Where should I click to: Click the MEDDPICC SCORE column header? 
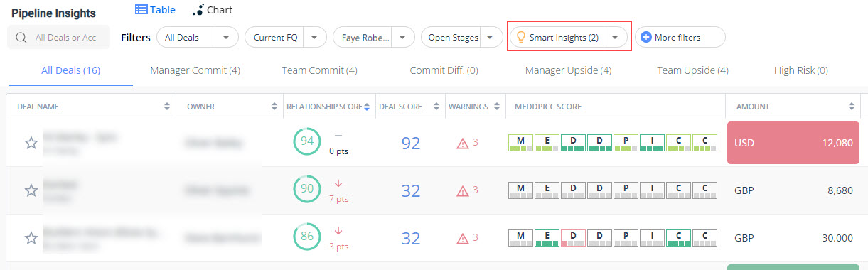[547, 107]
